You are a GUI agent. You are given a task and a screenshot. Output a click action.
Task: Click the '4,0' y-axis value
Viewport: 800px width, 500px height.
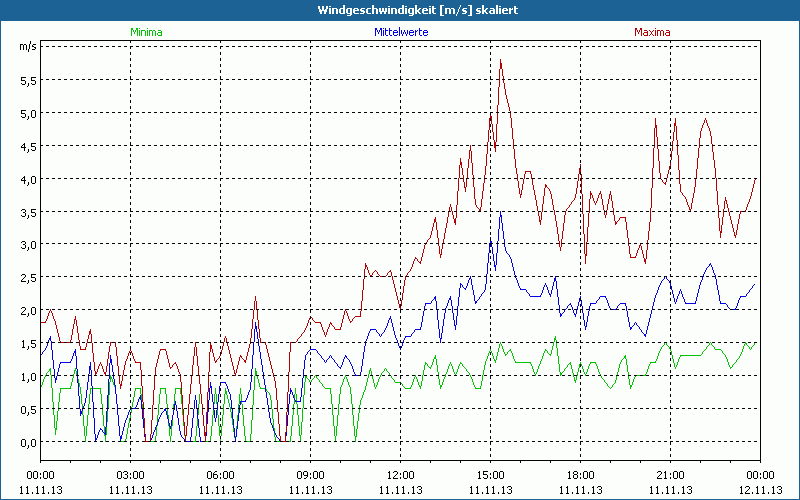[28, 179]
